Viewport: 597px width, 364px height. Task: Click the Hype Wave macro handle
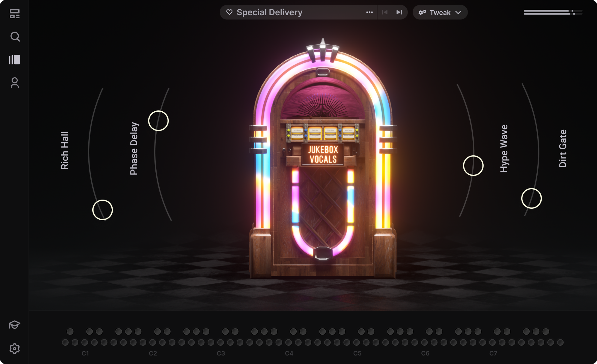pos(473,165)
